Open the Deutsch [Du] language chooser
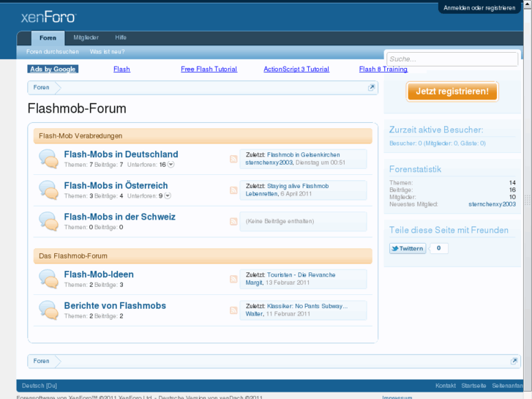 pyautogui.click(x=40, y=386)
